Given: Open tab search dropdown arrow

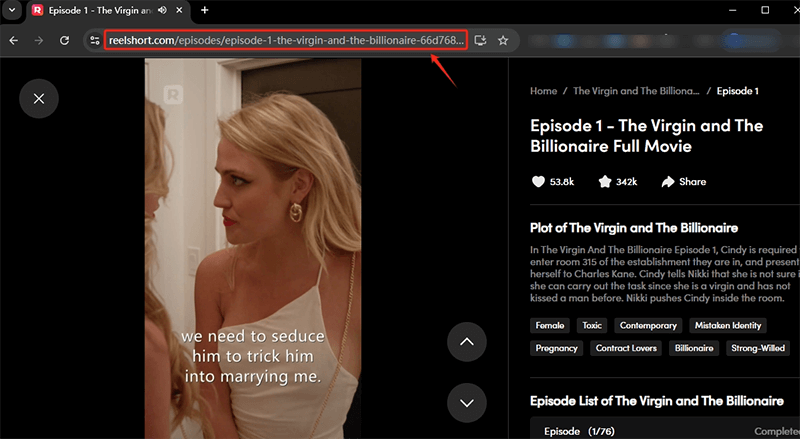Looking at the screenshot, I should tap(12, 10).
